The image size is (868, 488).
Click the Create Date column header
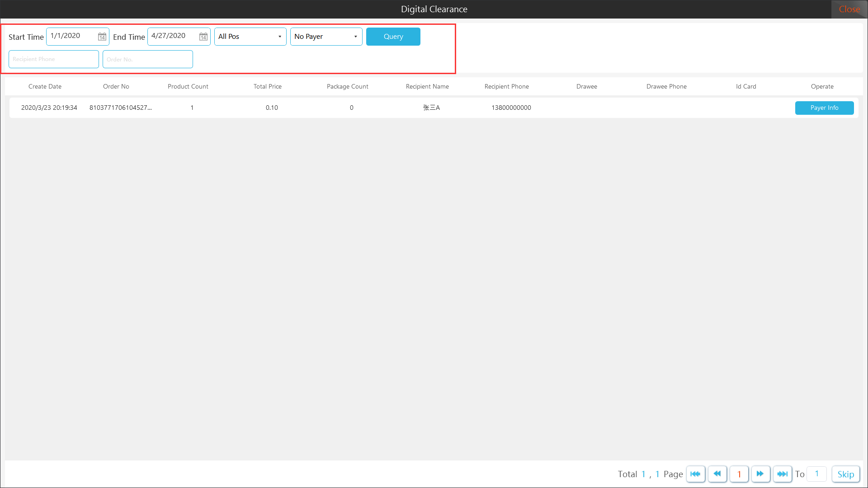(x=45, y=86)
